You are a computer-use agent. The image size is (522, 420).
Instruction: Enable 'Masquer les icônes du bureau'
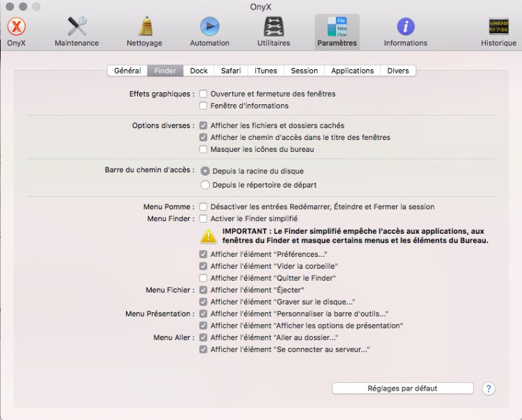[x=204, y=149]
